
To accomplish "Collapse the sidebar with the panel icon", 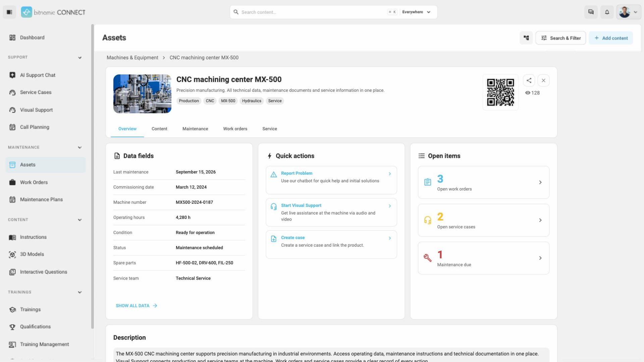I will [x=9, y=12].
